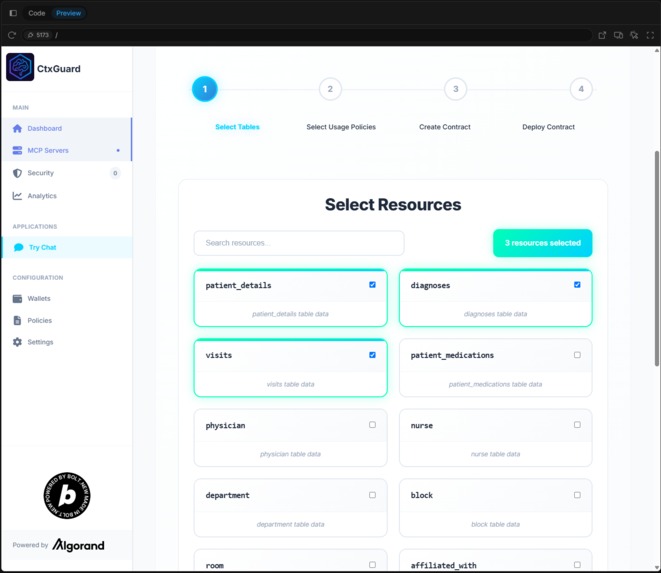Click the Select Usage Policies label
Image resolution: width=661 pixels, height=573 pixels.
coord(341,127)
